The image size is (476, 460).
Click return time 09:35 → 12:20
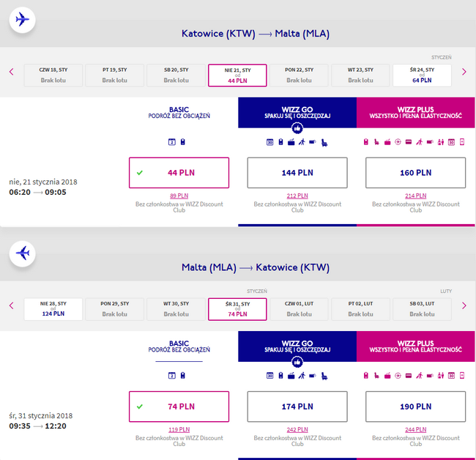37,426
